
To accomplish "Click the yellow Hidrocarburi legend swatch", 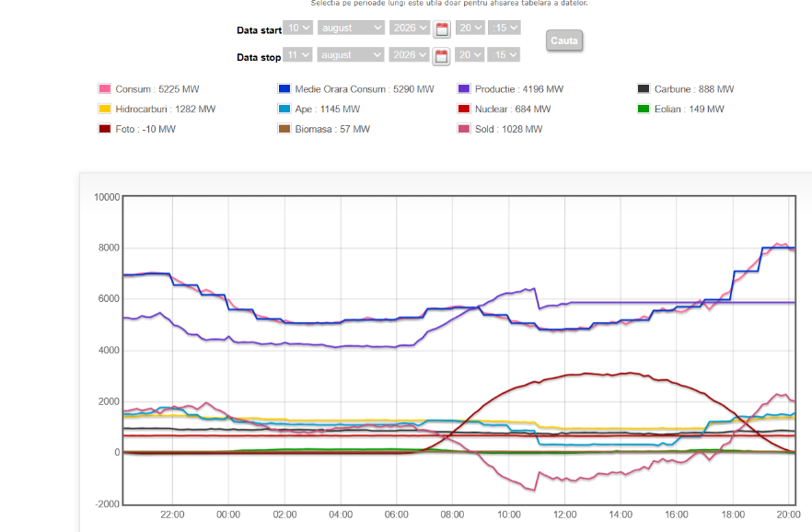I will [x=105, y=109].
